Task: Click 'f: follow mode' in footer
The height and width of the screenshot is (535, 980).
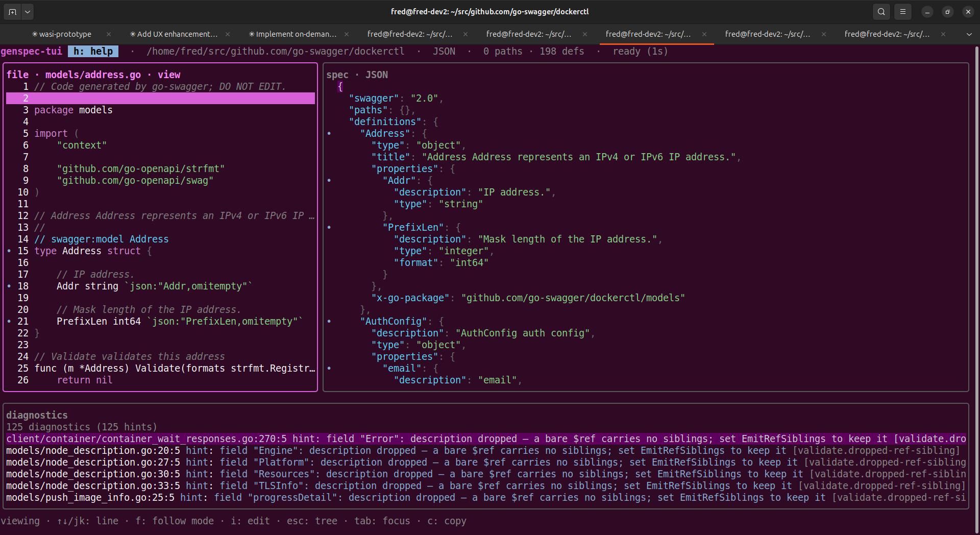Action: click(x=175, y=521)
